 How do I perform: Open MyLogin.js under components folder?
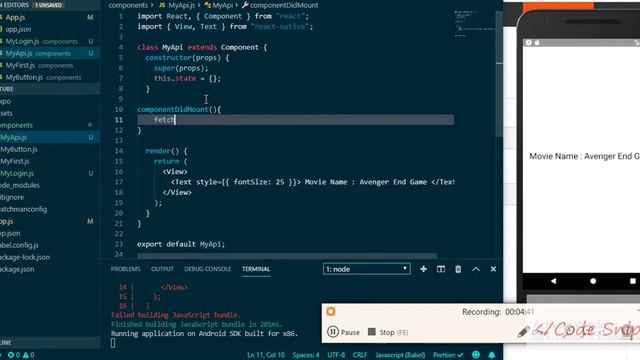[49, 173]
